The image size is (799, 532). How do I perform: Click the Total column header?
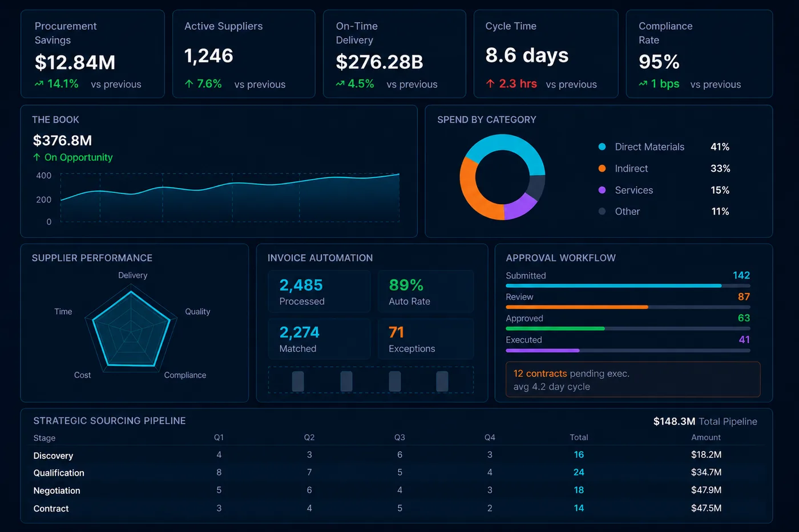click(579, 437)
